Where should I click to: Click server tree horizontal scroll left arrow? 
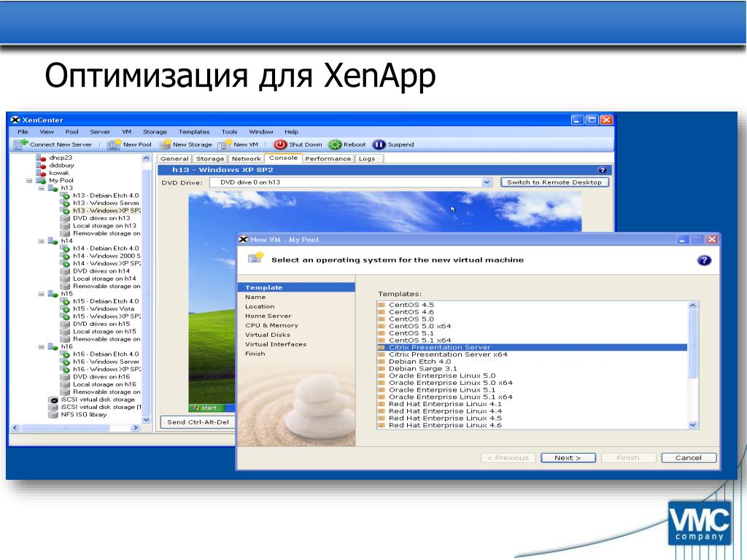pyautogui.click(x=15, y=427)
